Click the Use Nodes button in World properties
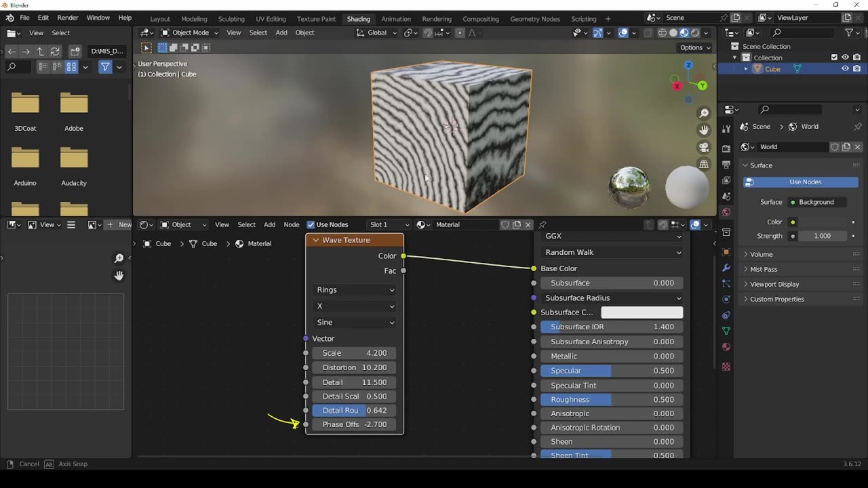This screenshot has width=868, height=488. pyautogui.click(x=801, y=182)
